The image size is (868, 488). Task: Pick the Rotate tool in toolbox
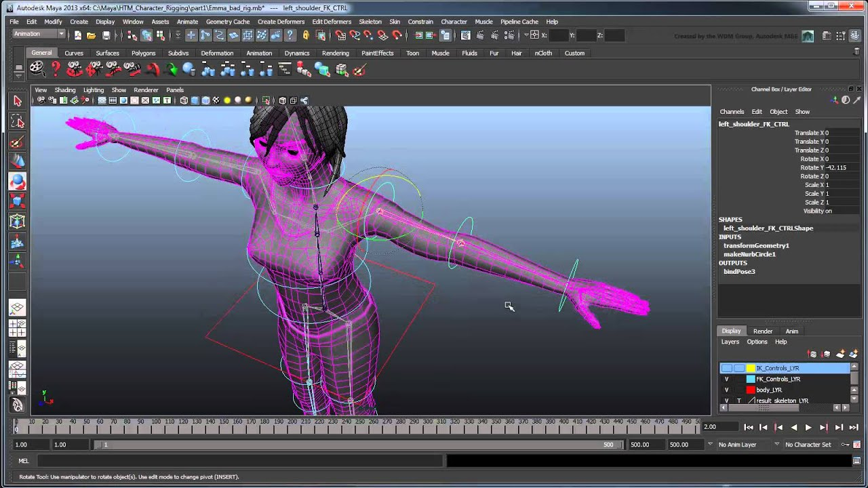[18, 181]
